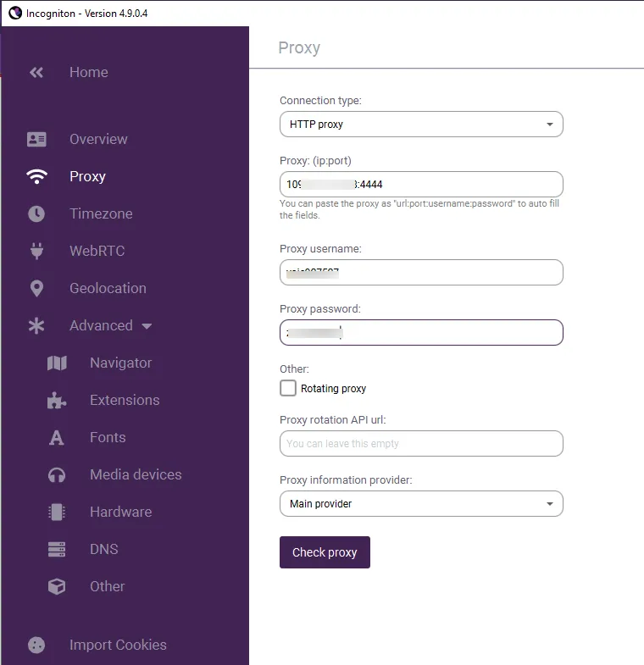This screenshot has width=644, height=665.
Task: Click the Proxy wifi icon
Action: (x=36, y=176)
